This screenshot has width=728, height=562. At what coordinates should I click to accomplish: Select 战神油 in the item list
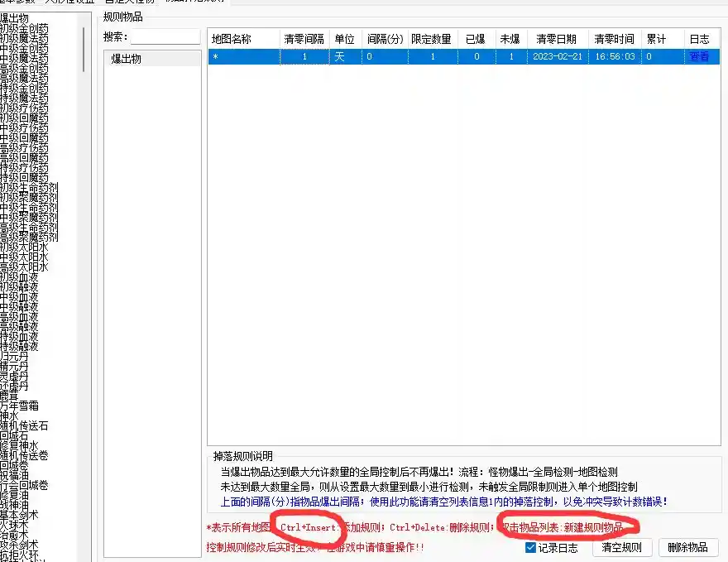coord(14,506)
